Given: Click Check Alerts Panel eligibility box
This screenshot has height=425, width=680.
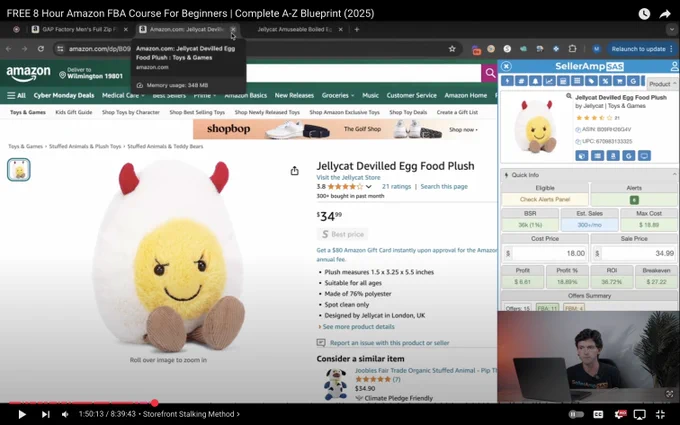Looking at the screenshot, I should click(545, 199).
